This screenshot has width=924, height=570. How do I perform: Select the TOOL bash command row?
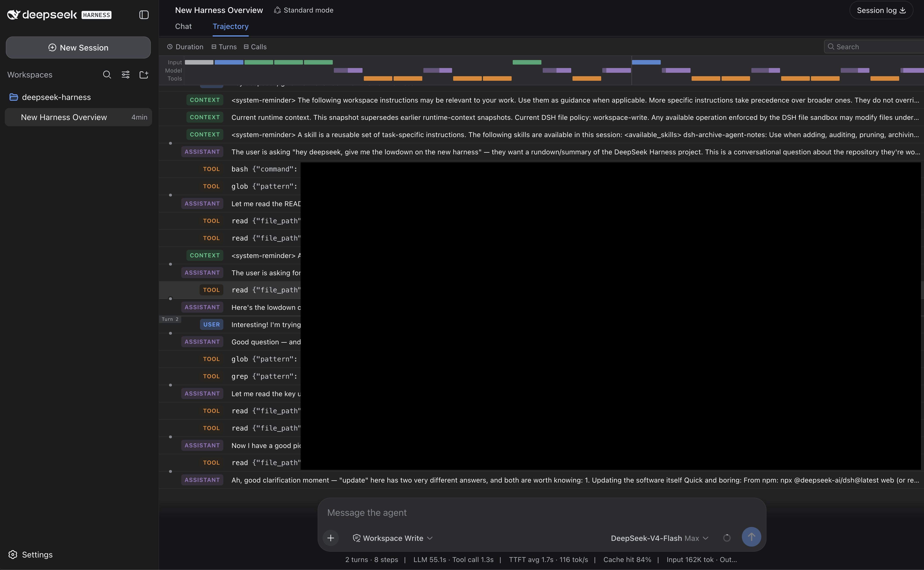[541, 169]
